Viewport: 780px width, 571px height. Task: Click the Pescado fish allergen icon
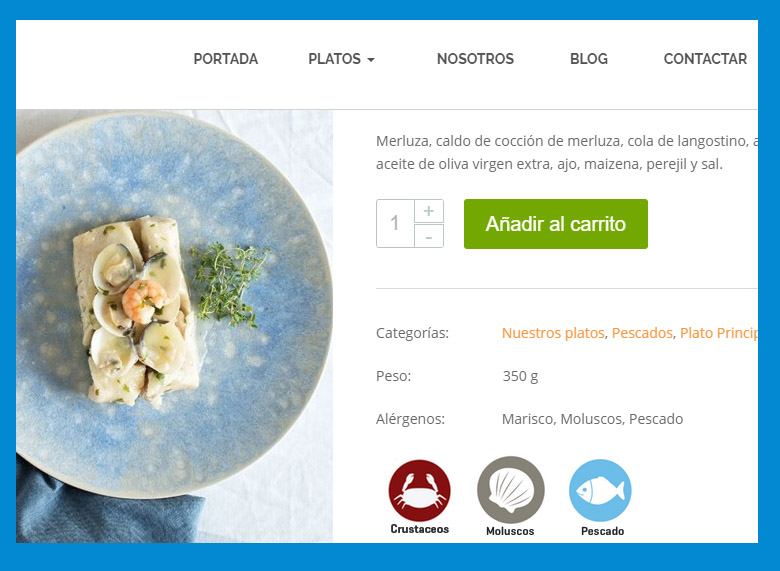600,490
